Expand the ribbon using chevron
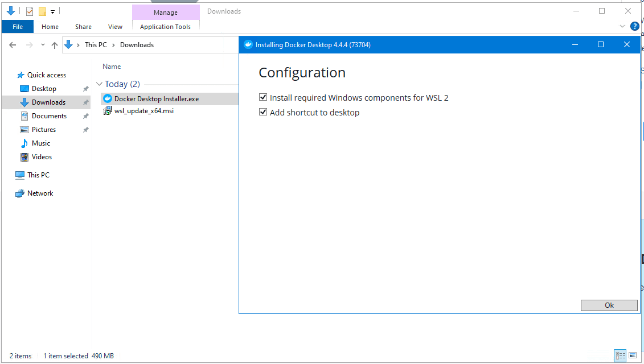 point(622,26)
